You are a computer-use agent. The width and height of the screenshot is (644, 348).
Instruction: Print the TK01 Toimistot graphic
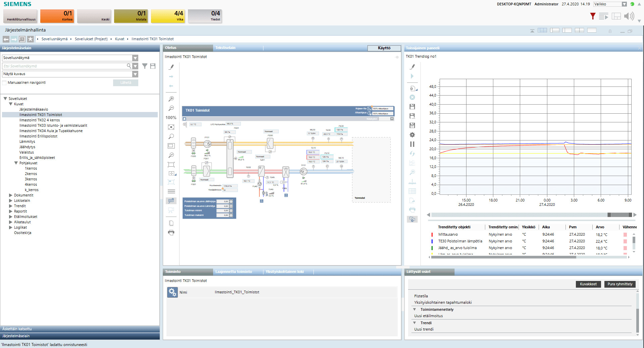171,233
